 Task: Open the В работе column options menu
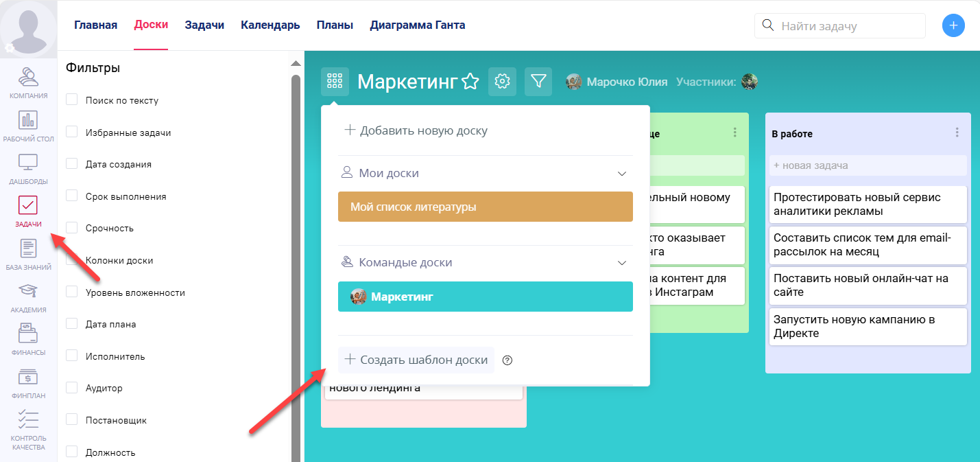pyautogui.click(x=957, y=132)
